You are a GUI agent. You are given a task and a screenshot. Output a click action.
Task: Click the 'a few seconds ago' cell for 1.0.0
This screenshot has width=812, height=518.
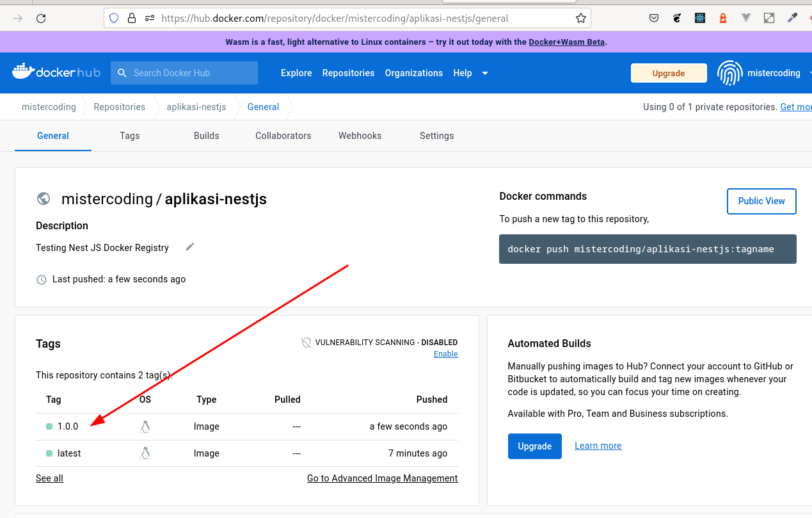point(409,426)
